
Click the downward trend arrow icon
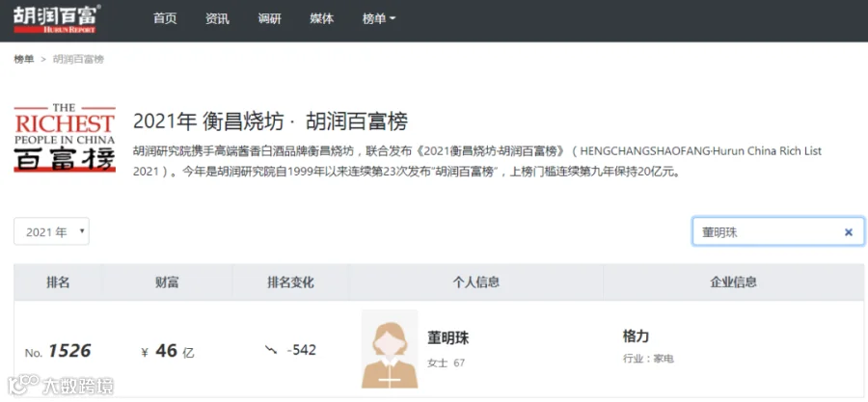(271, 350)
